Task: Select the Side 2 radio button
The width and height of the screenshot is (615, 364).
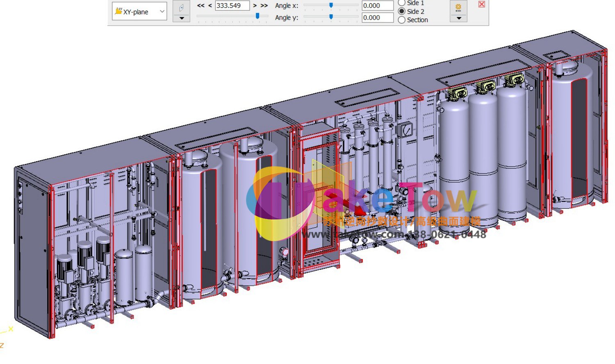Action: [x=402, y=11]
